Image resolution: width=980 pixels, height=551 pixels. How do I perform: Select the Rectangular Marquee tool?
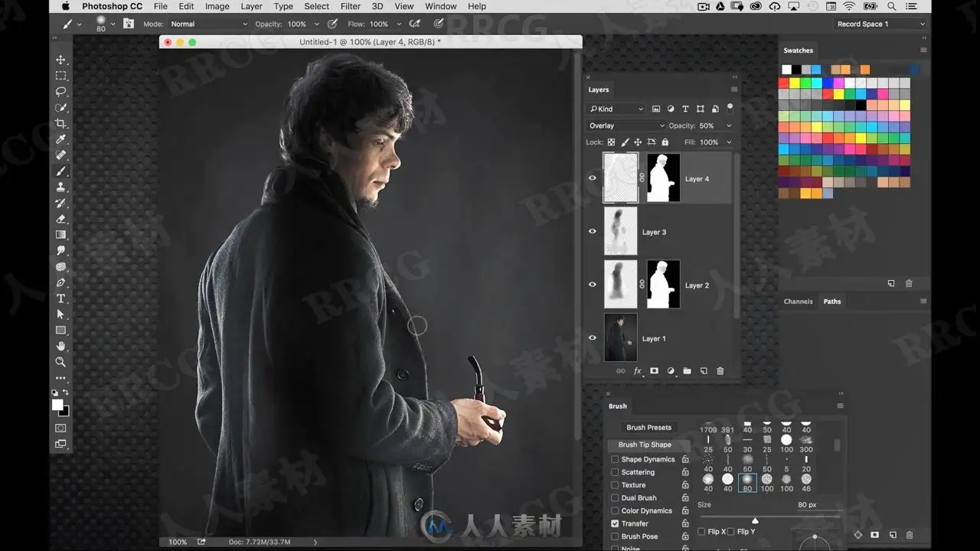61,76
